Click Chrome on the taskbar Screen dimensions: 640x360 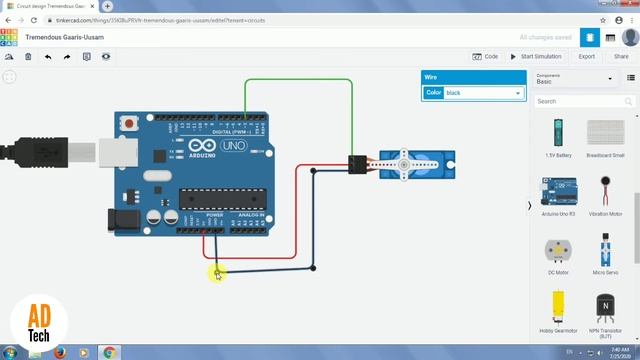pyautogui.click(x=109, y=352)
